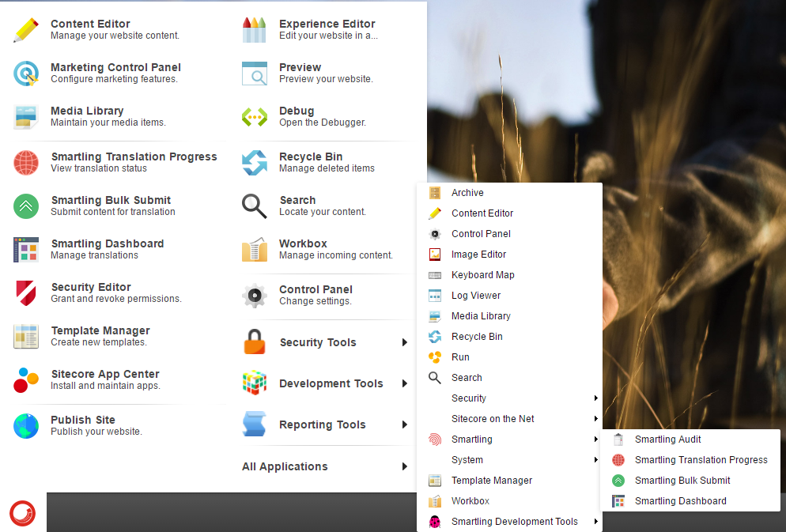Viewport: 786px width, 532px height.
Task: Click the Security Tools folder label
Action: pyautogui.click(x=318, y=342)
